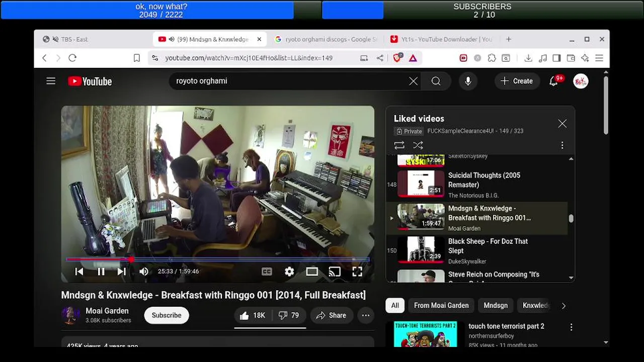Open browser downloads
644x362 pixels.
point(528,58)
